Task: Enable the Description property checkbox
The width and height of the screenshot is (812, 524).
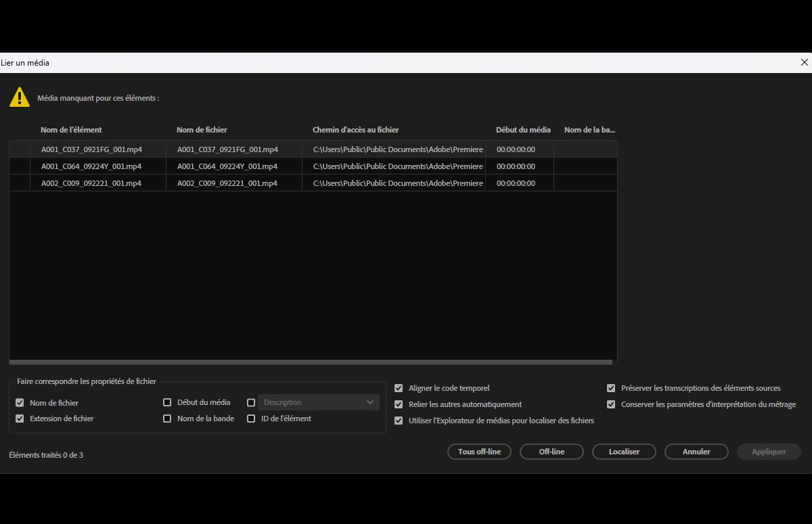Action: (251, 402)
